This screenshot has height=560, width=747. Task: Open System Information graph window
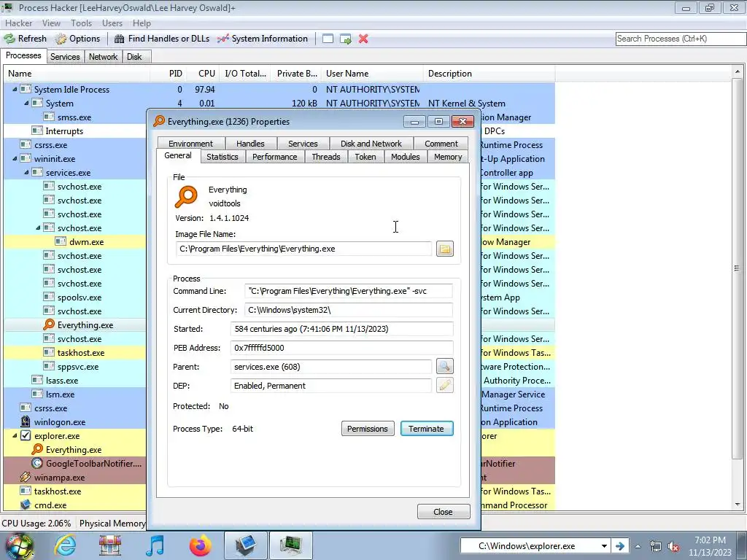263,39
